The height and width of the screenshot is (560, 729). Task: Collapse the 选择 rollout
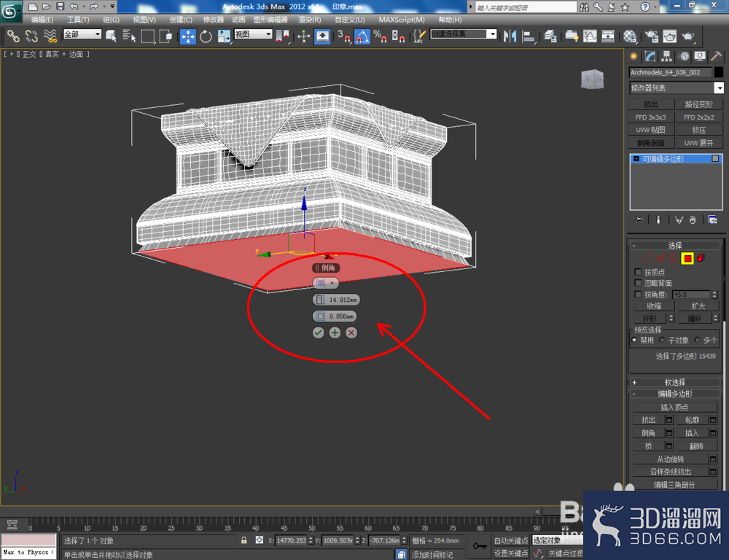click(674, 245)
